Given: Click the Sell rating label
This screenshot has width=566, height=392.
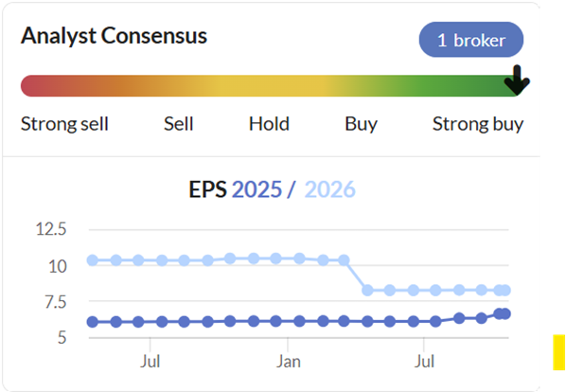Looking at the screenshot, I should pos(179,124).
